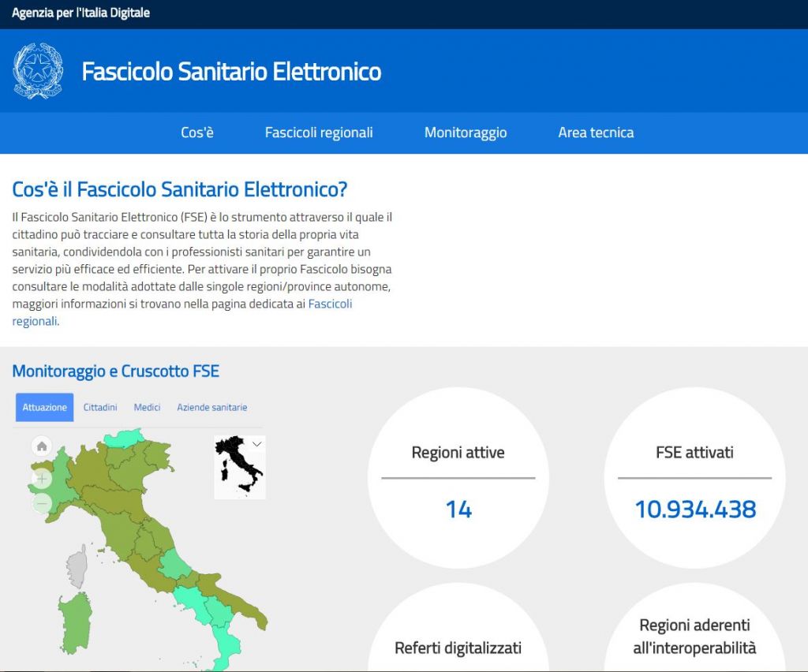
Task: Click the Monitoraggio e Cruscotto FSE heading
Action: [x=116, y=371]
